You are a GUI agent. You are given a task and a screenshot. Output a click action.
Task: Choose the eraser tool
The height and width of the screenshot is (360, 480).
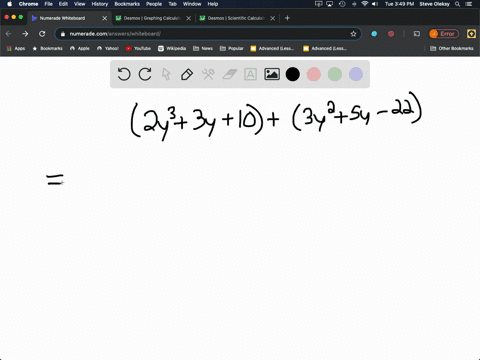pos(229,74)
